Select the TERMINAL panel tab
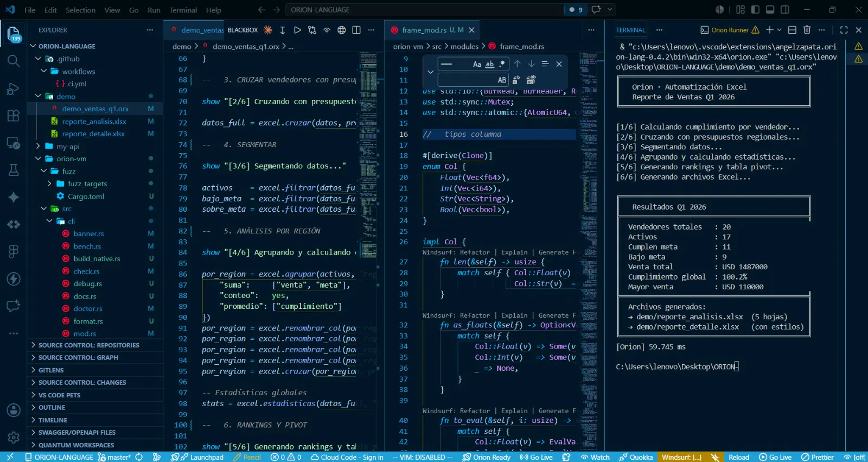 click(x=630, y=30)
